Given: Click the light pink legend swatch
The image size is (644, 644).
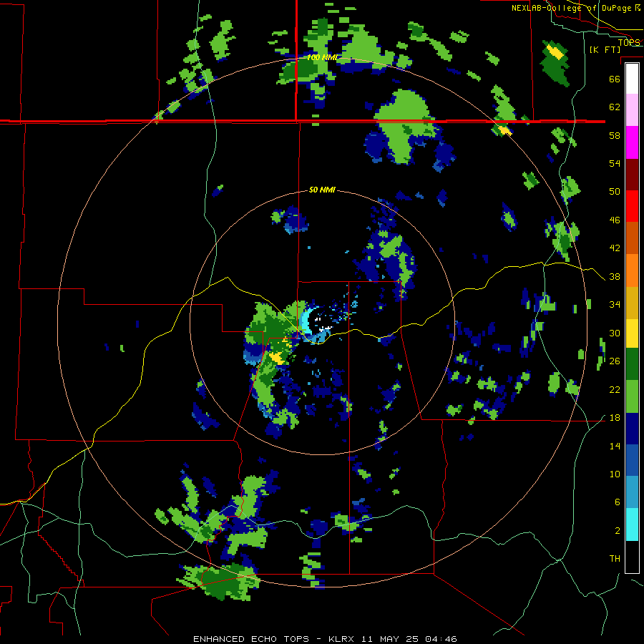Looking at the screenshot, I should click(x=632, y=109).
